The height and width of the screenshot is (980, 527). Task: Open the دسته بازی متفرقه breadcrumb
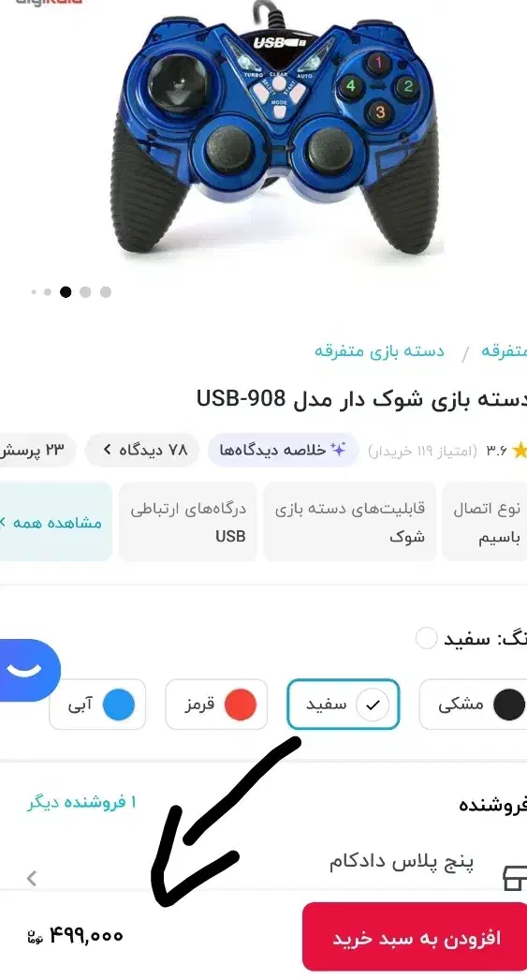pyautogui.click(x=379, y=350)
